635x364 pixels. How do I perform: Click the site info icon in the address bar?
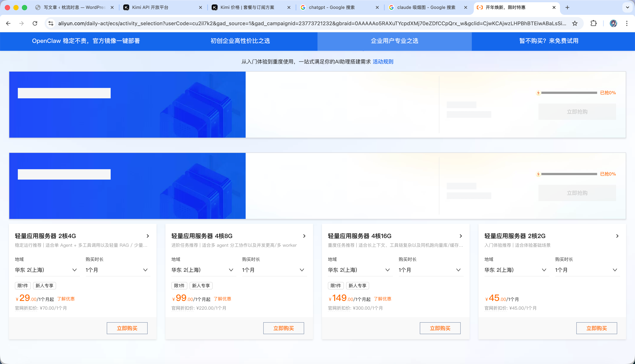[x=51, y=23]
